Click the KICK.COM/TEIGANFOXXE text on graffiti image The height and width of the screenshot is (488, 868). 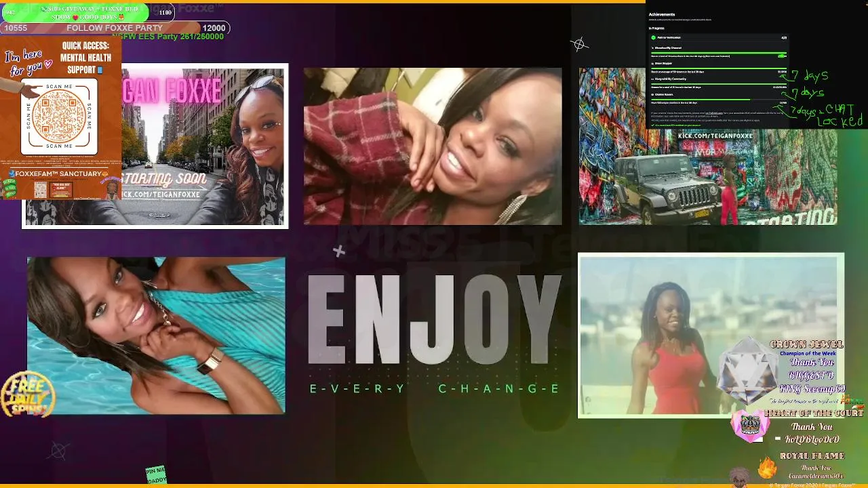pos(715,136)
